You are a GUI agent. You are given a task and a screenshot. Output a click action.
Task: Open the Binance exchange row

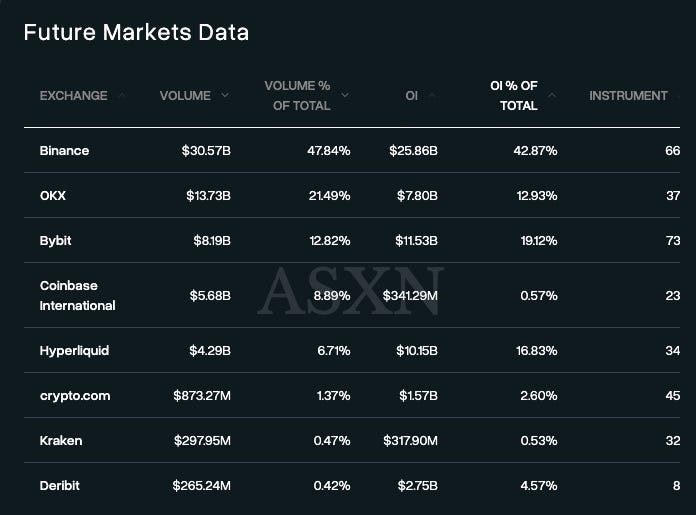(x=352, y=151)
